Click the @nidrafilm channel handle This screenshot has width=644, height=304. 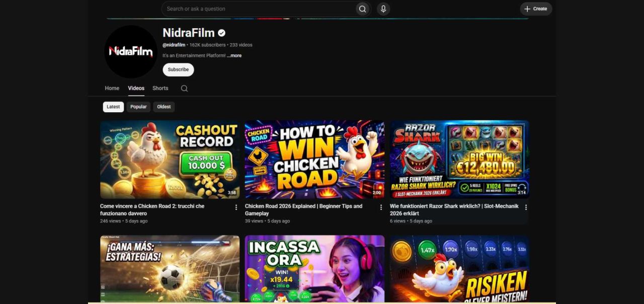[174, 45]
